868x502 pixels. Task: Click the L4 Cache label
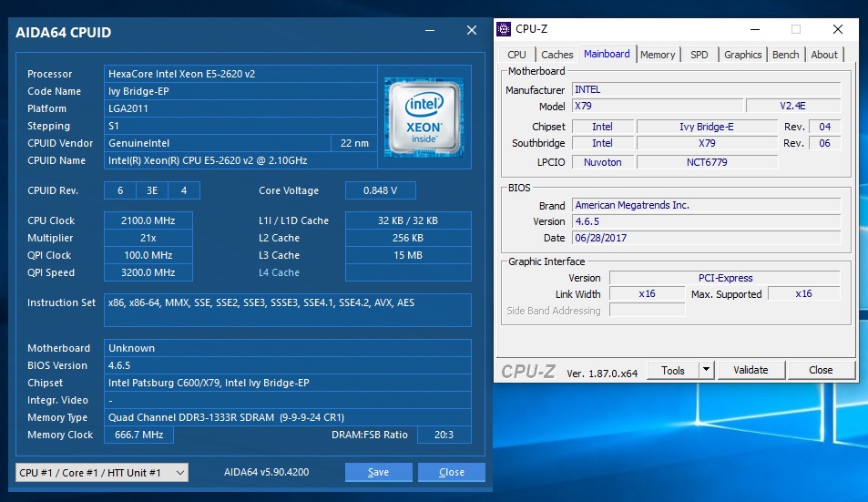[x=279, y=272]
